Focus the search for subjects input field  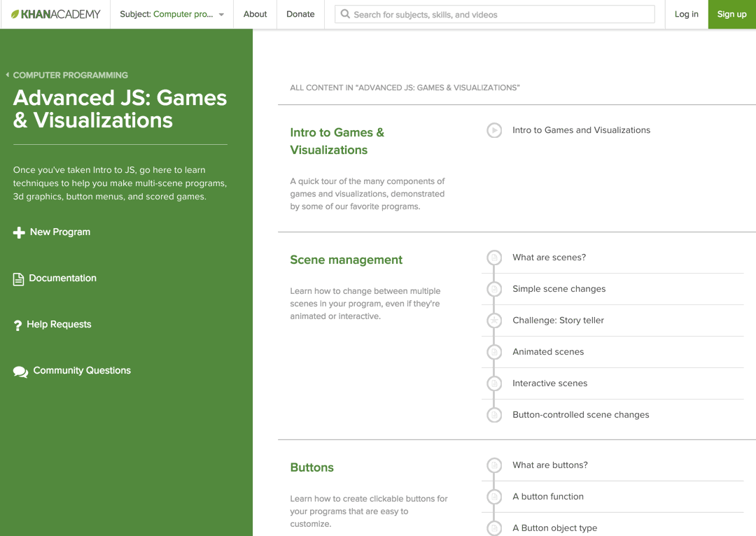(x=495, y=15)
